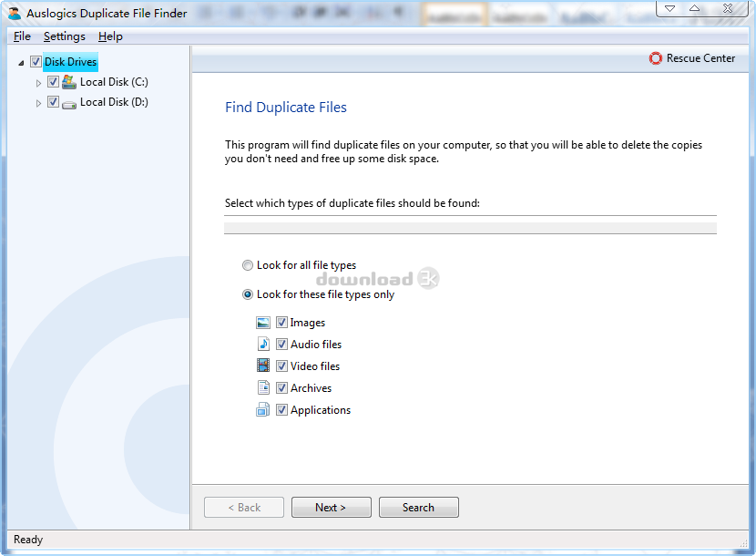
Task: Click the 'Find Duplicate Files' heading
Action: 286,108
